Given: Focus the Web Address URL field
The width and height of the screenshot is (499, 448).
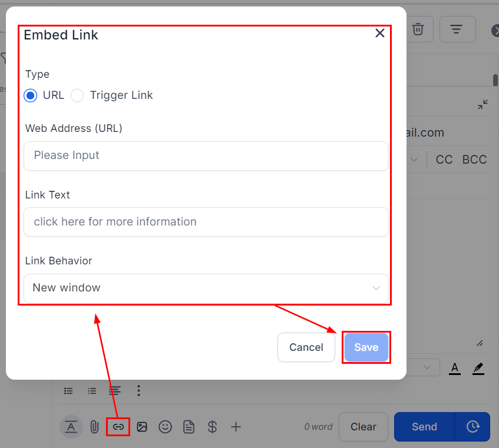Looking at the screenshot, I should point(206,156).
